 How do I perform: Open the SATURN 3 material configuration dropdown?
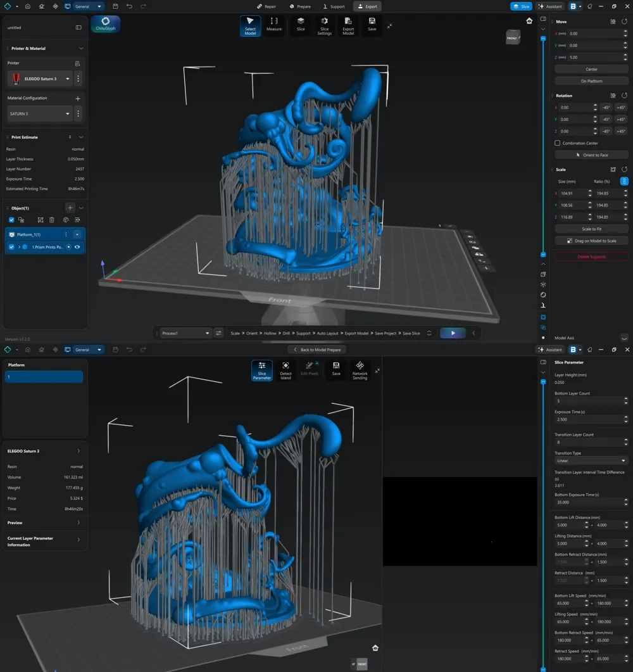click(39, 113)
